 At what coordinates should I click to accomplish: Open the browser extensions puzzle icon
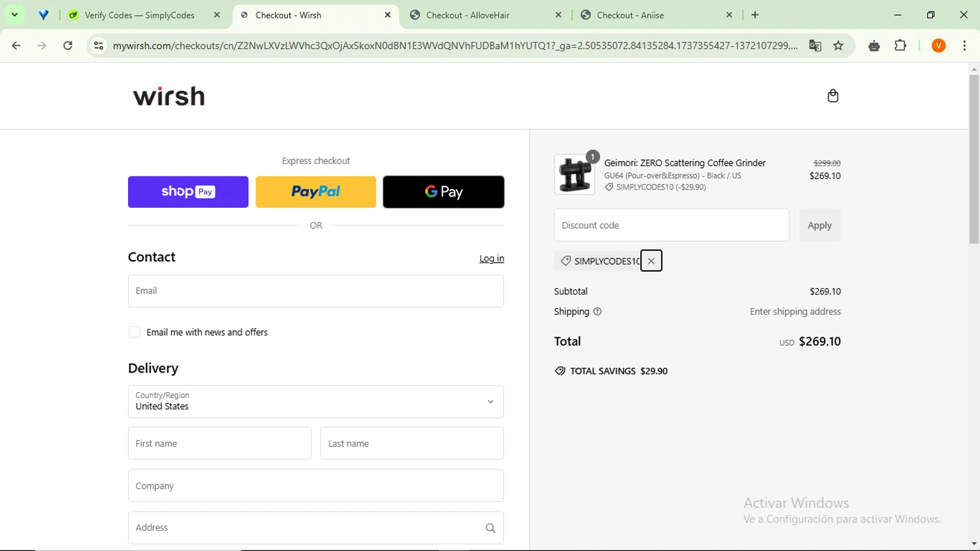pyautogui.click(x=900, y=46)
